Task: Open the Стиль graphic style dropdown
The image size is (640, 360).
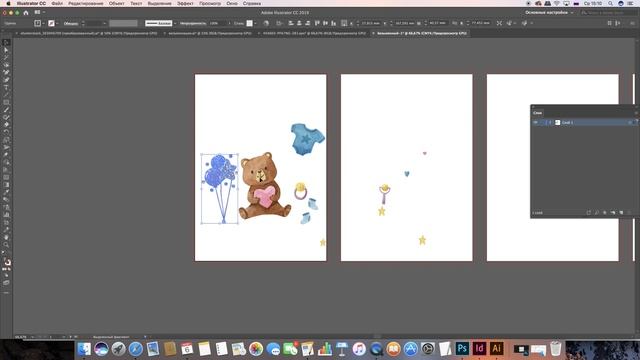Action: [255, 23]
